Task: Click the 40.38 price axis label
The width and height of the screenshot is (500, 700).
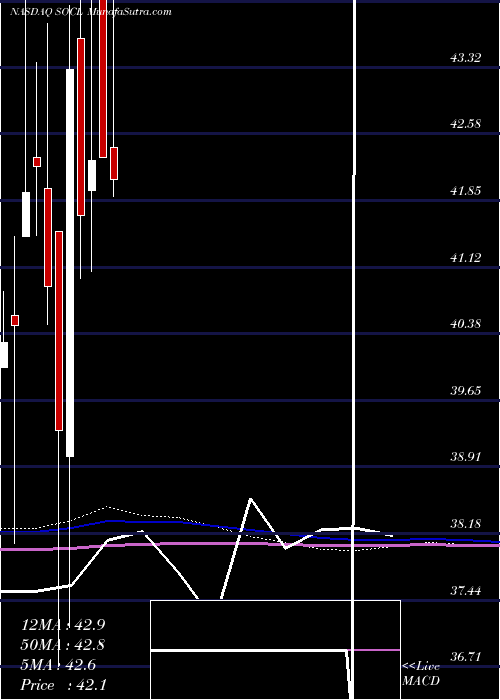Action: point(466,323)
